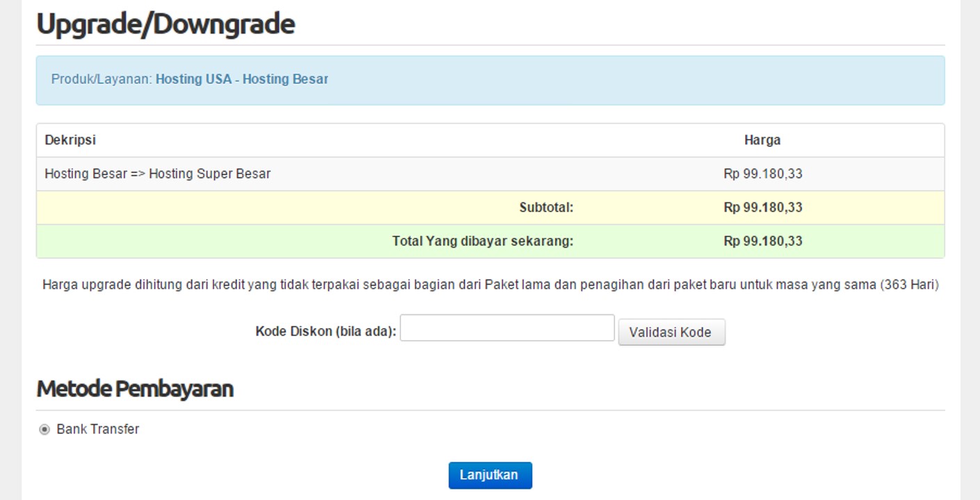The width and height of the screenshot is (980, 500).
Task: Click the Dekripsi column header
Action: click(70, 140)
